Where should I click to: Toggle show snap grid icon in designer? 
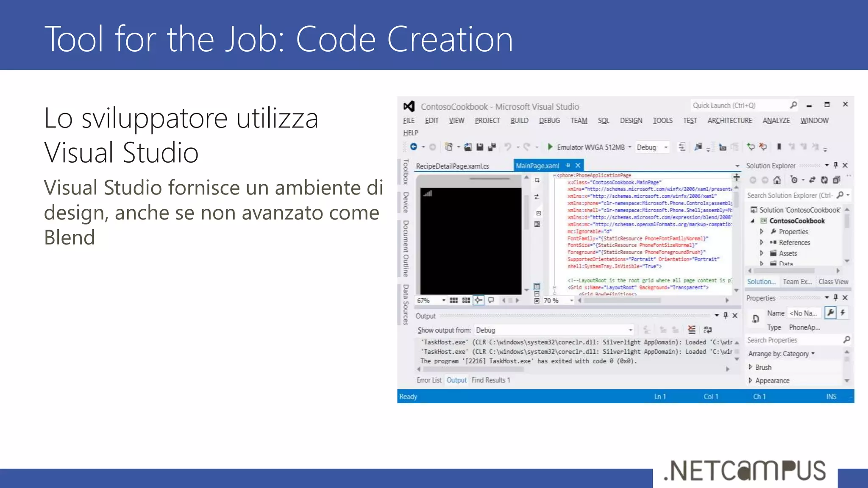[453, 300]
